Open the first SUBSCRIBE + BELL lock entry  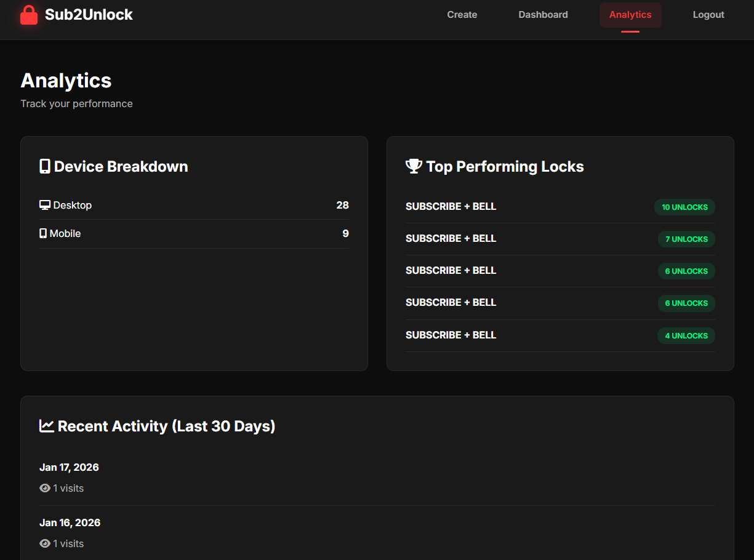click(x=451, y=206)
